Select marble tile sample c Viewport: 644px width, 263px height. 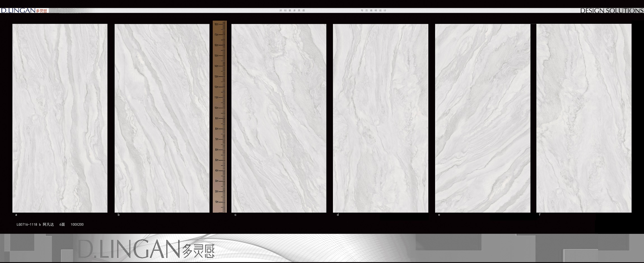(x=279, y=118)
